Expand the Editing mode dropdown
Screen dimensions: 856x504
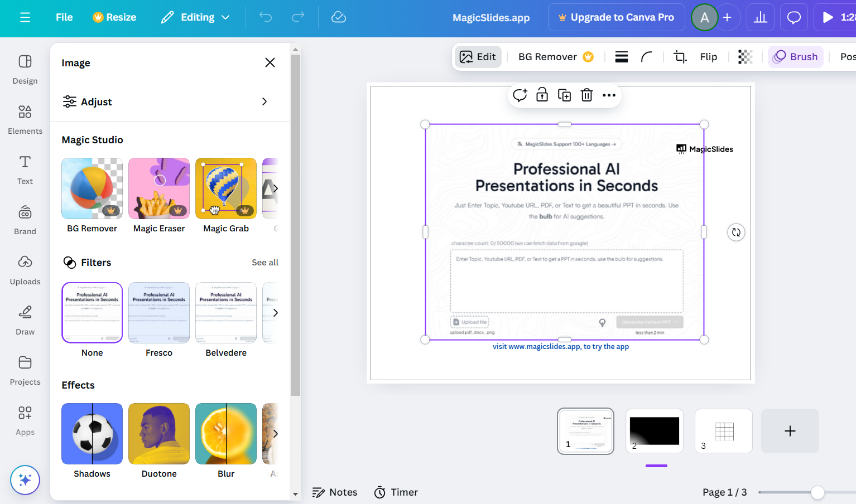click(x=195, y=17)
